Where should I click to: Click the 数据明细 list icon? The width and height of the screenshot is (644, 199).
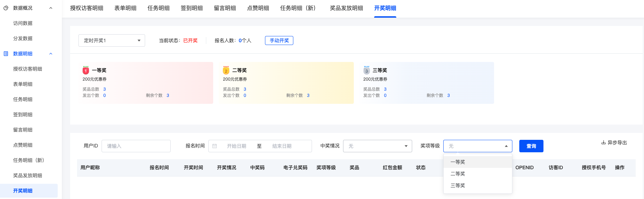tap(6, 54)
